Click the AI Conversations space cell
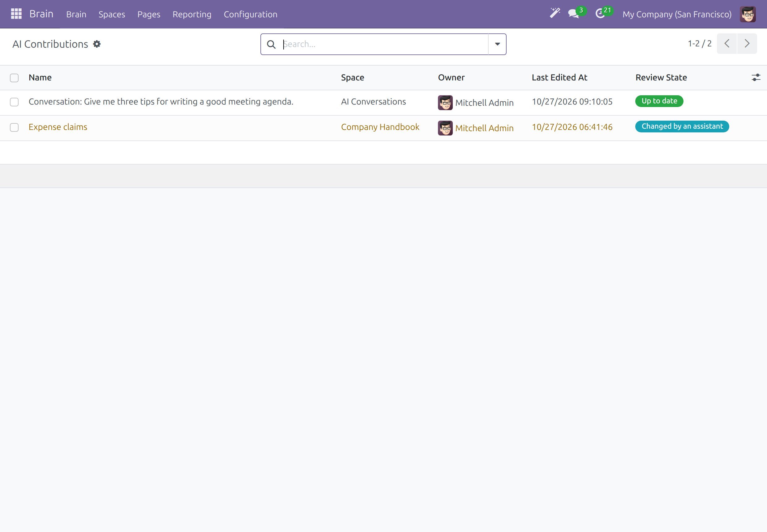The height and width of the screenshot is (532, 767). [373, 102]
